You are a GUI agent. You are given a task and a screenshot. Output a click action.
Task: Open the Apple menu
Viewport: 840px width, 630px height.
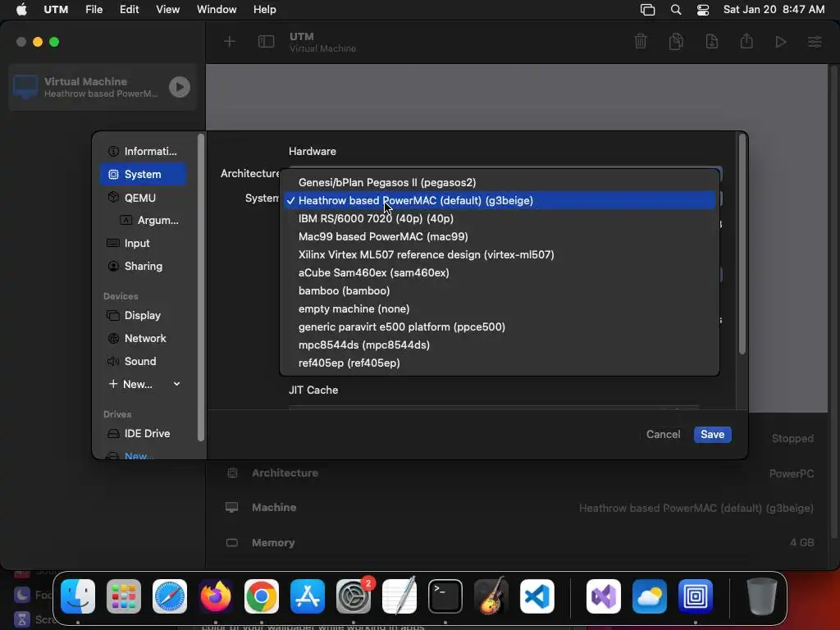[x=21, y=10]
